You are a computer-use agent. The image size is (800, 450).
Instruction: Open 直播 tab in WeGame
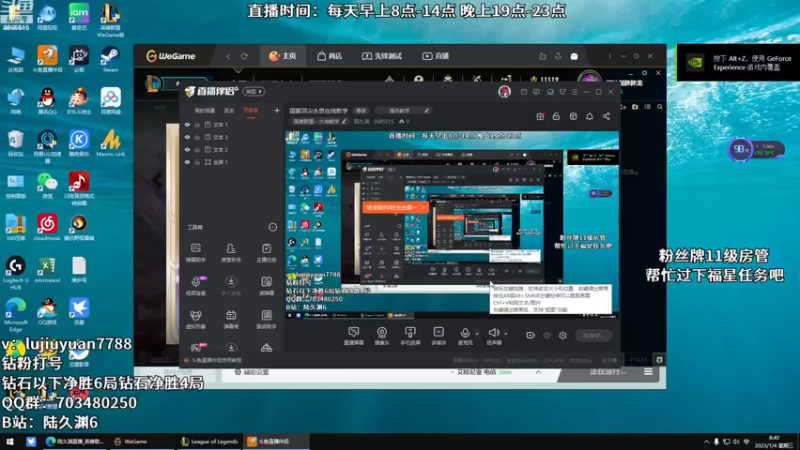[436, 56]
